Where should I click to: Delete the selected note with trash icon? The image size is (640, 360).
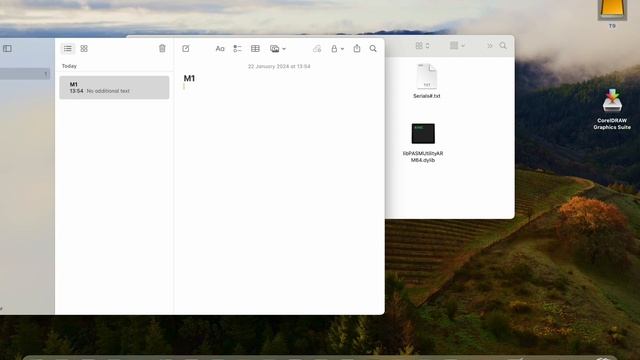(162, 49)
